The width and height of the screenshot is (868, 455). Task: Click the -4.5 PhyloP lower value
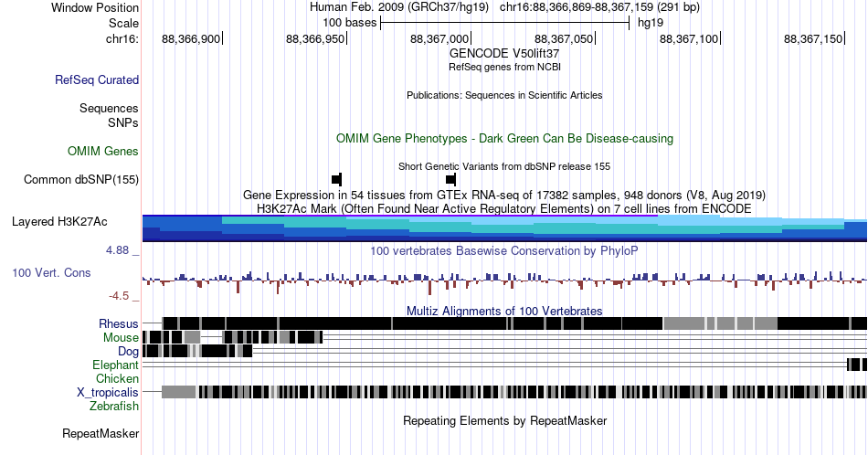(119, 296)
